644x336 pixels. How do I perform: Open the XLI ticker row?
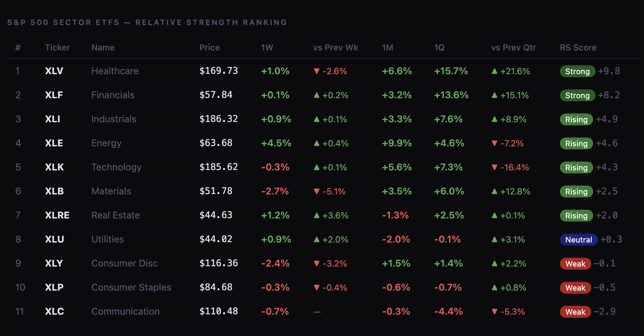coord(53,119)
